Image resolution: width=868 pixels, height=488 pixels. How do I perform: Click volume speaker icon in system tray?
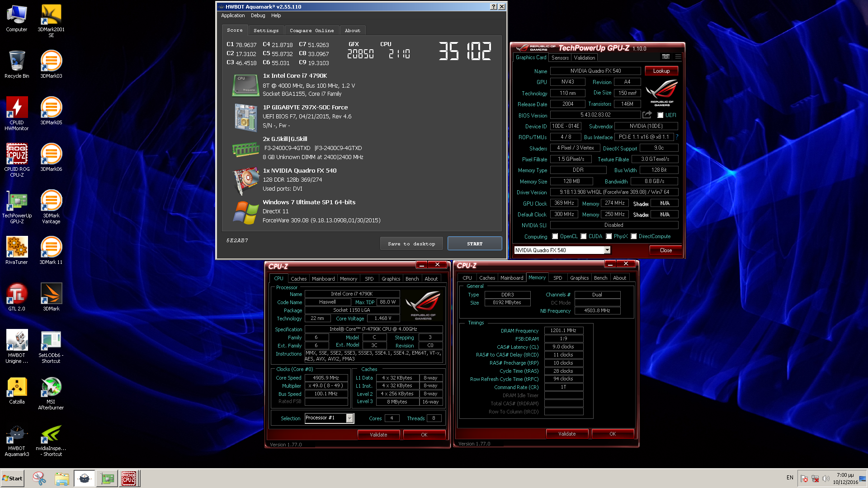[826, 478]
